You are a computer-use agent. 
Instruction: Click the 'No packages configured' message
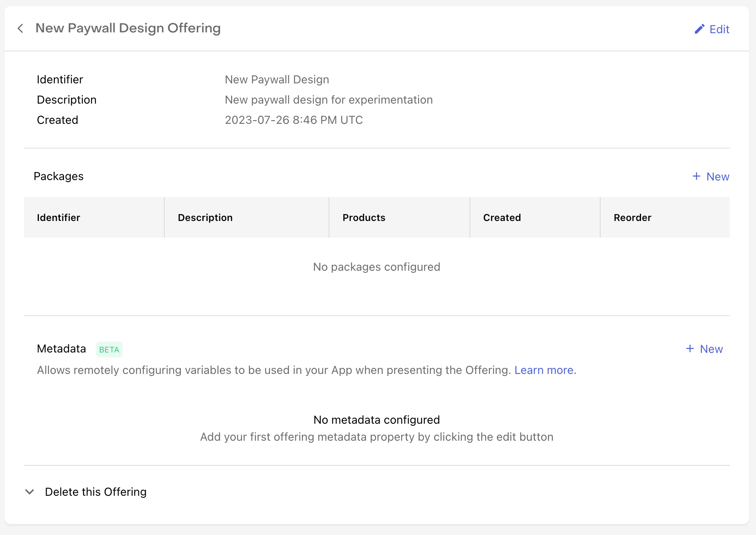point(377,267)
